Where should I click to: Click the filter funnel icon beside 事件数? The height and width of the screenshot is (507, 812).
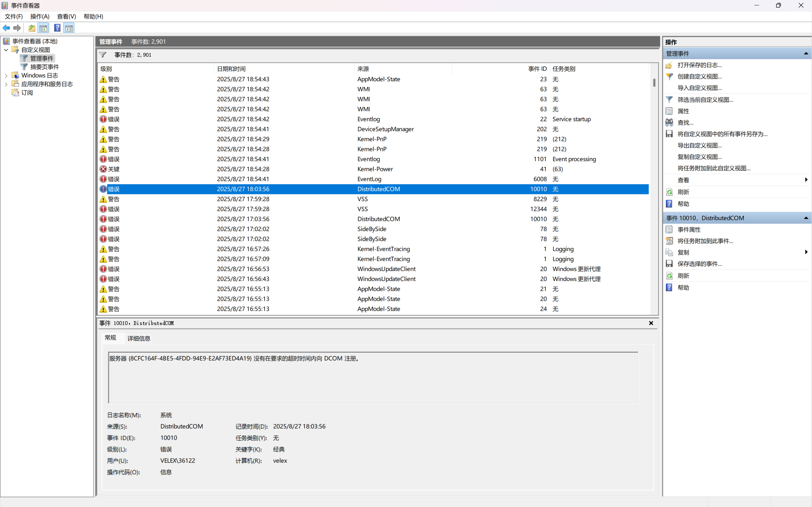tap(103, 55)
